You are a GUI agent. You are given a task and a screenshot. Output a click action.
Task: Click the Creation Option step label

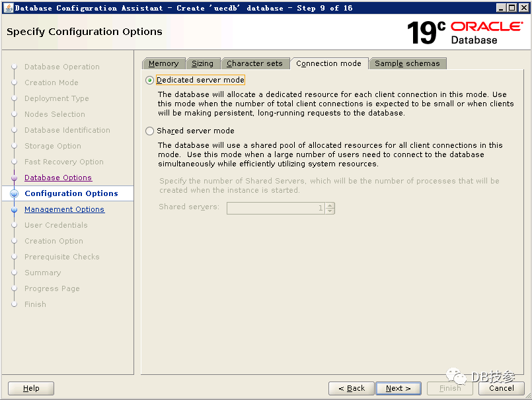point(54,241)
